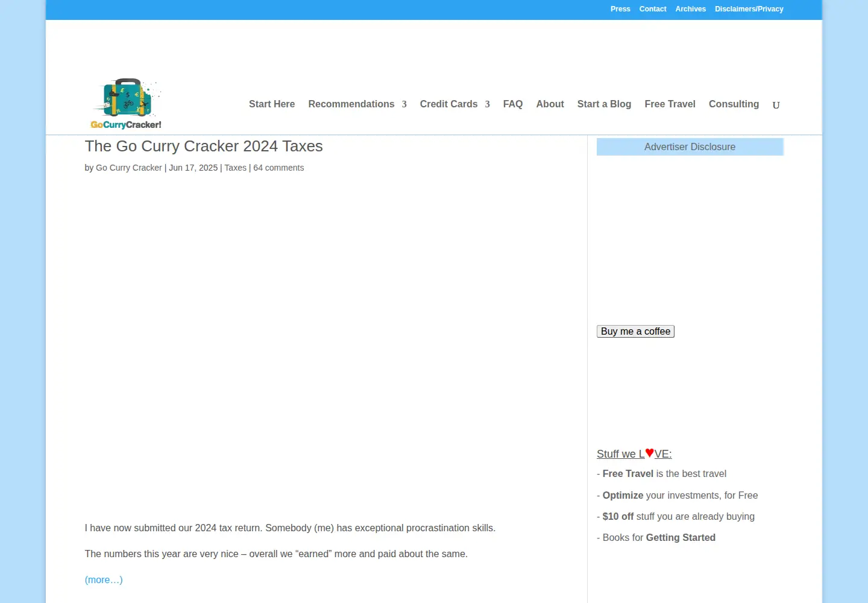Viewport: 868px width, 603px height.
Task: Open the Start a Blog menu item
Action: [x=604, y=104]
